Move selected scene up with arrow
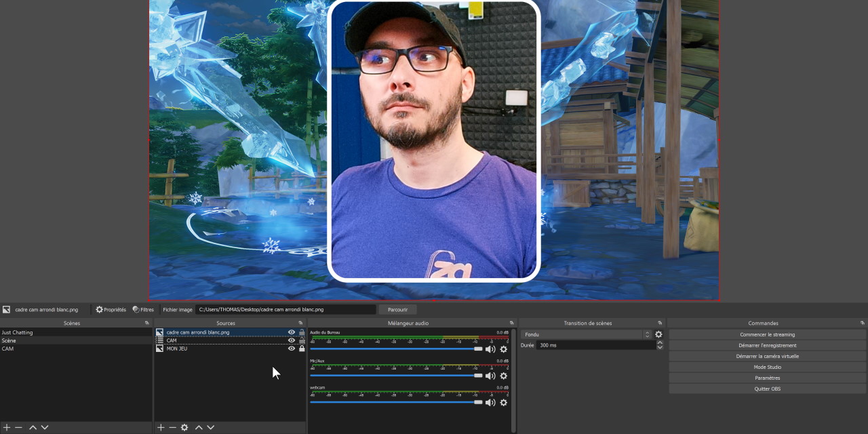The height and width of the screenshot is (434, 868). 33,427
